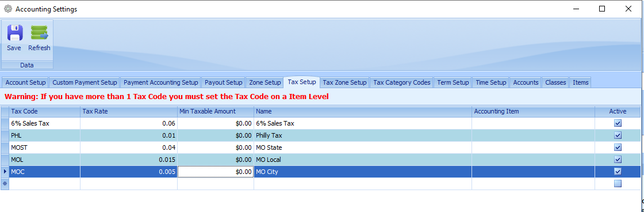This screenshot has width=644, height=212.
Task: Switch to the Payout Setup tab
Action: (224, 82)
